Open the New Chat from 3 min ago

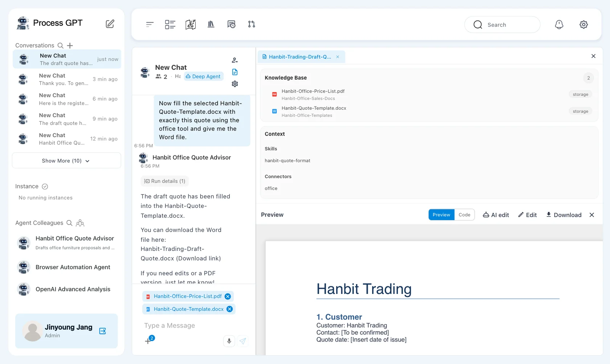[x=67, y=79]
